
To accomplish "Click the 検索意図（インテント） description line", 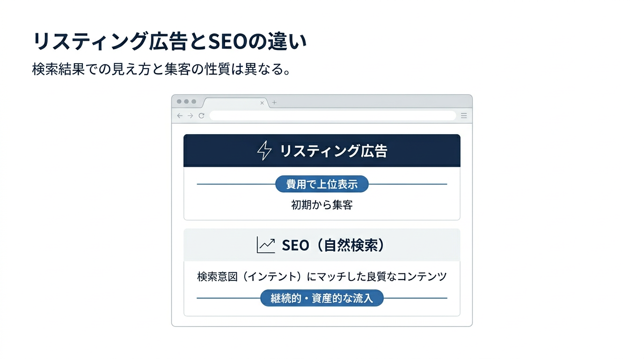I will tap(322, 277).
